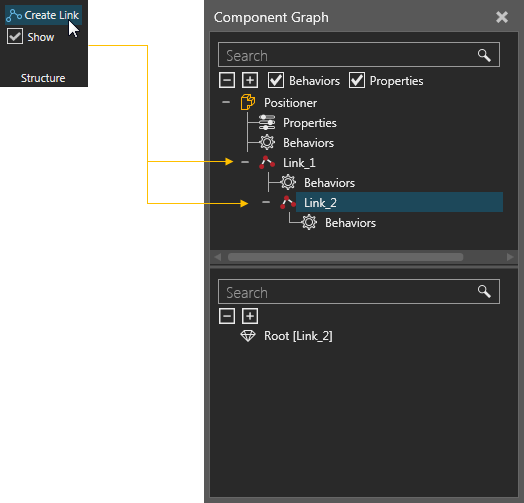
Task: Click the magnifier icon in upper search
Action: tap(484, 55)
